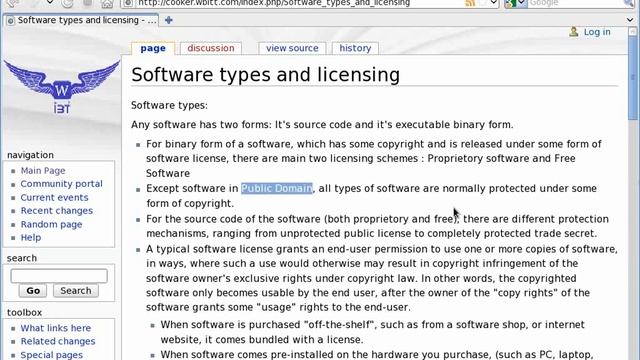Click the 'search' sidebar heading
640x360 pixels.
coord(22,258)
